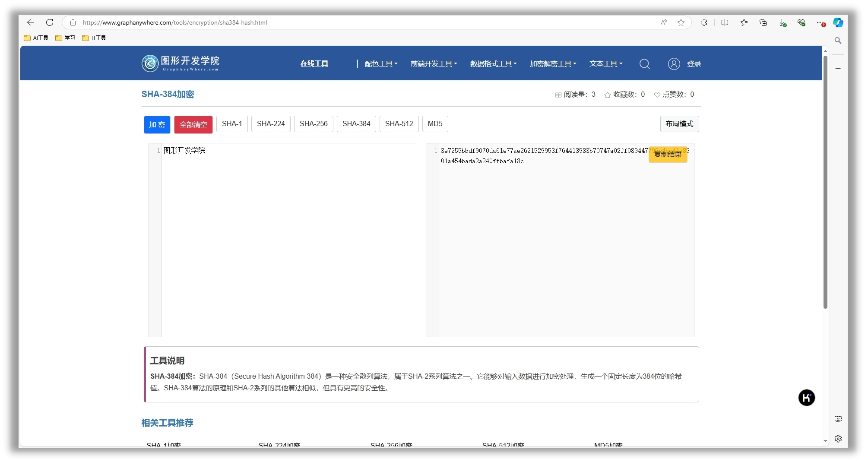
Task: Click the 阅读量 read count label
Action: pyautogui.click(x=576, y=95)
